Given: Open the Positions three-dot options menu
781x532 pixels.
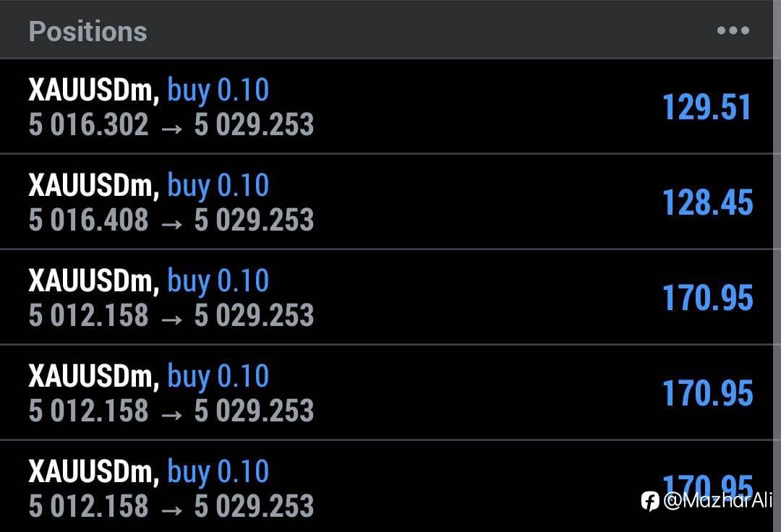Looking at the screenshot, I should (733, 30).
